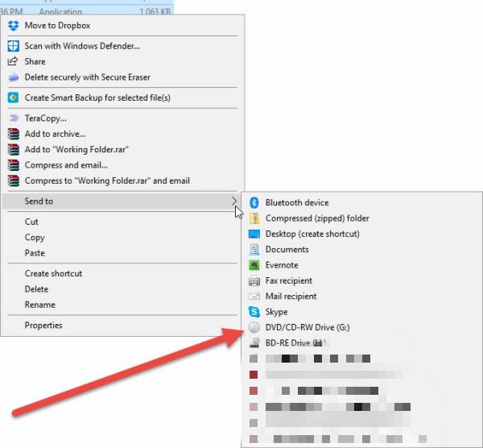Click WinRAR icon beside Add to "Working Folder.rar"
The width and height of the screenshot is (483, 448).
click(x=13, y=150)
